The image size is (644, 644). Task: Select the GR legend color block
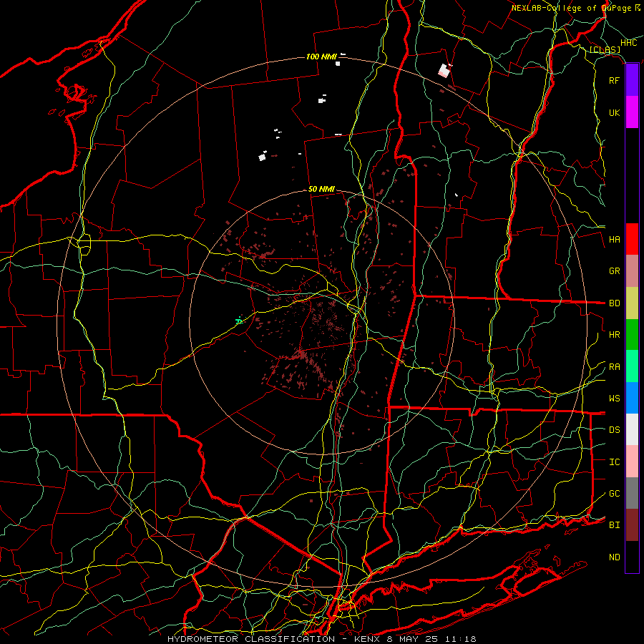[x=632, y=270]
